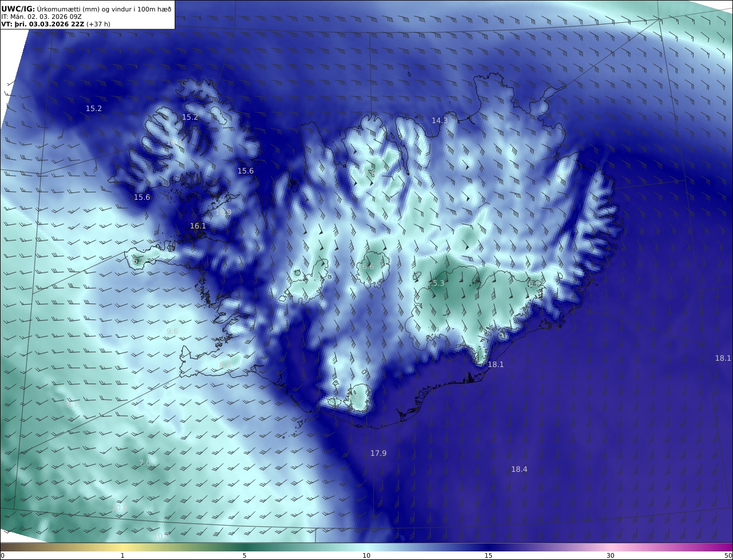Click the 17.9 value label
Image resolution: width=733 pixels, height=560 pixels.
(378, 453)
